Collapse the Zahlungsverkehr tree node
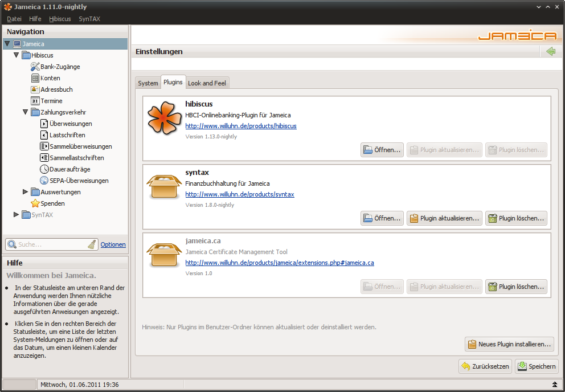Viewport: 565px width, 392px height. [25, 112]
